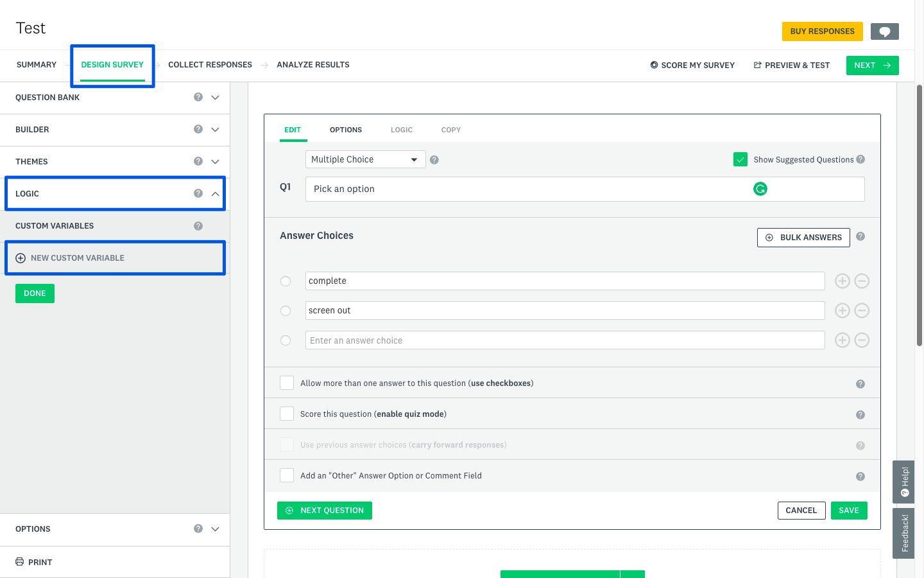Click help icon beside question type dropdown
Viewport: 924px width, 578px height.
[434, 160]
